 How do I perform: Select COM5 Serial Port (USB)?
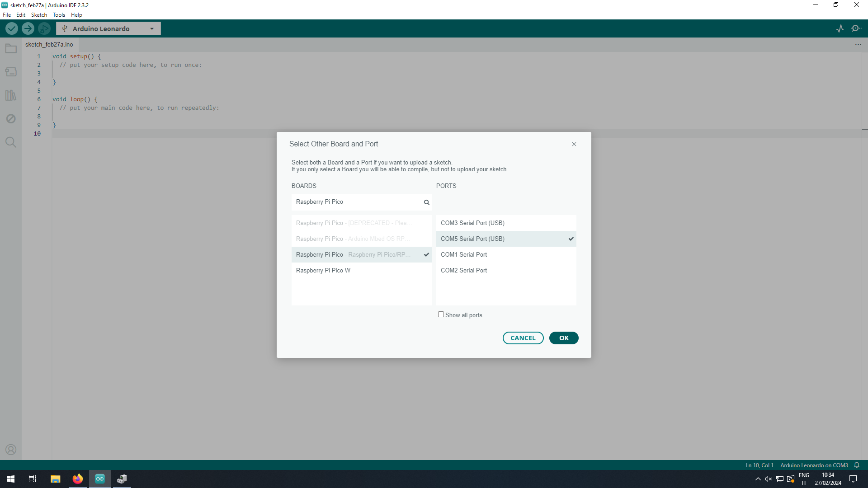tap(506, 239)
